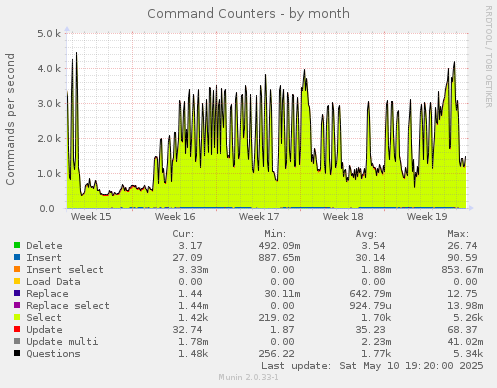The height and width of the screenshot is (388, 497).
Task: Click Update current value 32.74
Action: click(x=187, y=330)
